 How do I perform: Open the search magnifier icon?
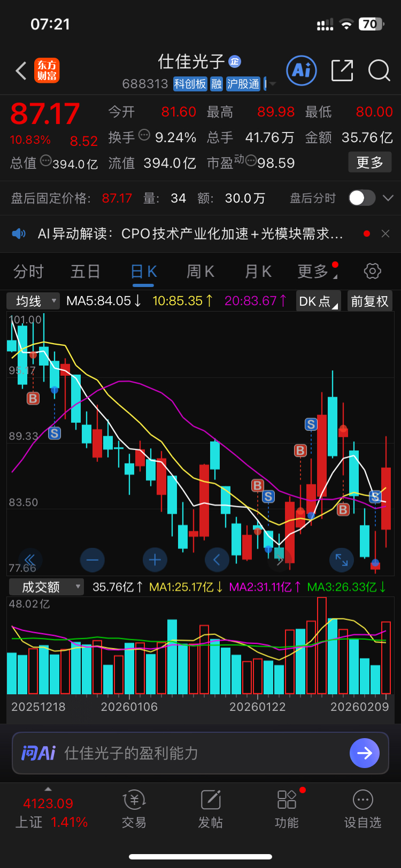click(379, 71)
